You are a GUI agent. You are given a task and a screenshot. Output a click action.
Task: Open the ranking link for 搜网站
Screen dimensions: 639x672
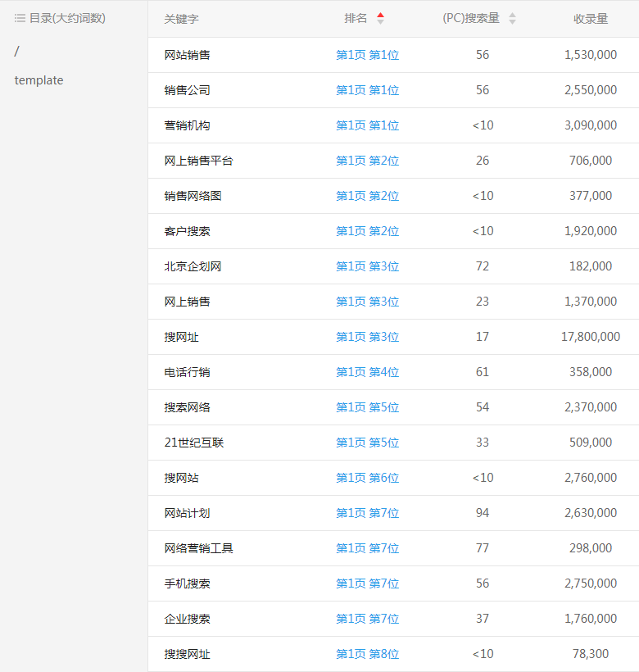coord(367,478)
